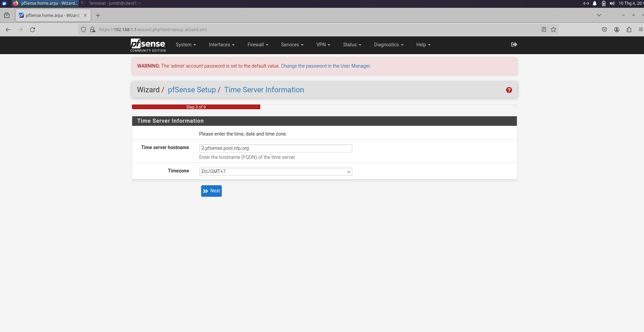Image resolution: width=644 pixels, height=332 pixels.
Task: Click the pfSense Community Edition logo
Action: tap(148, 45)
